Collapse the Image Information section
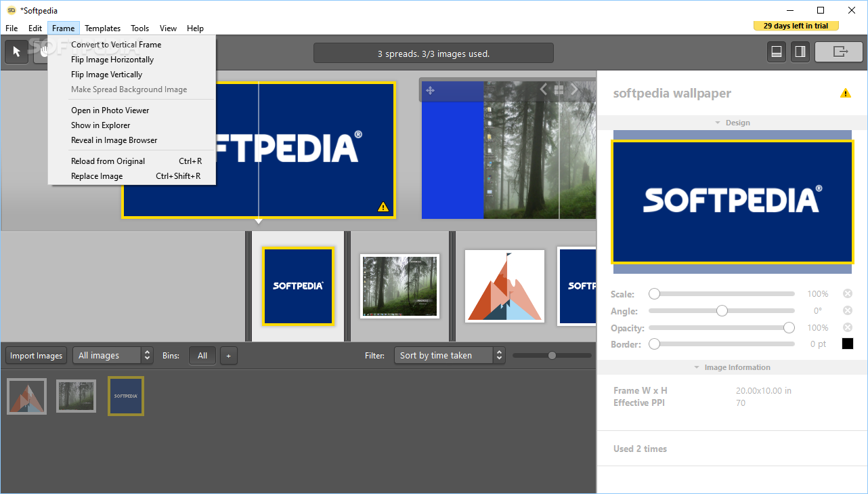The height and width of the screenshot is (494, 868). [x=733, y=367]
